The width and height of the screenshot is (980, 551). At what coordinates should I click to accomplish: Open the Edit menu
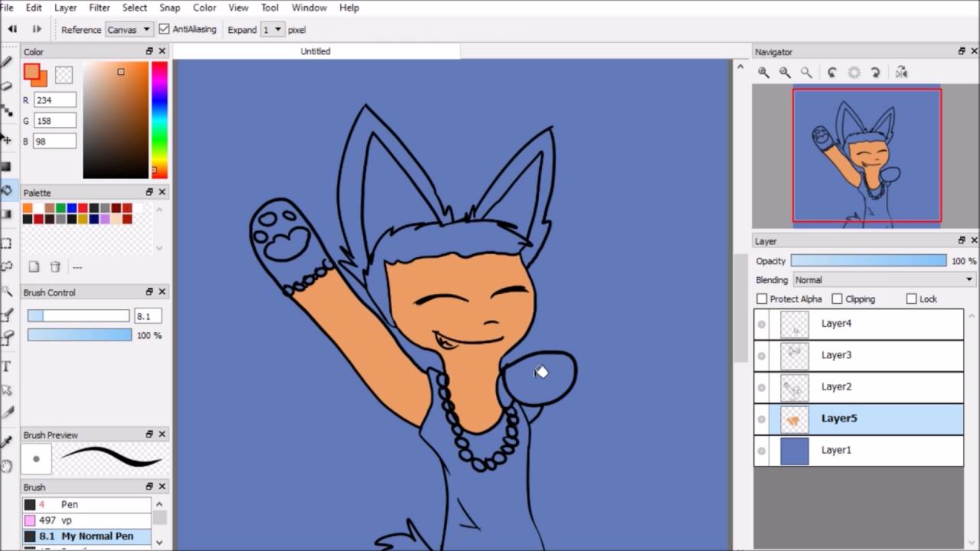34,8
